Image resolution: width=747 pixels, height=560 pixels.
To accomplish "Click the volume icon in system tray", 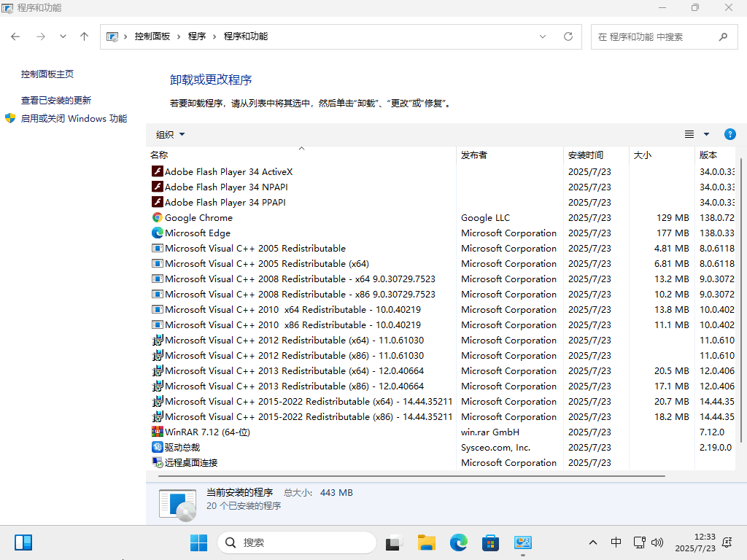I will (657, 542).
